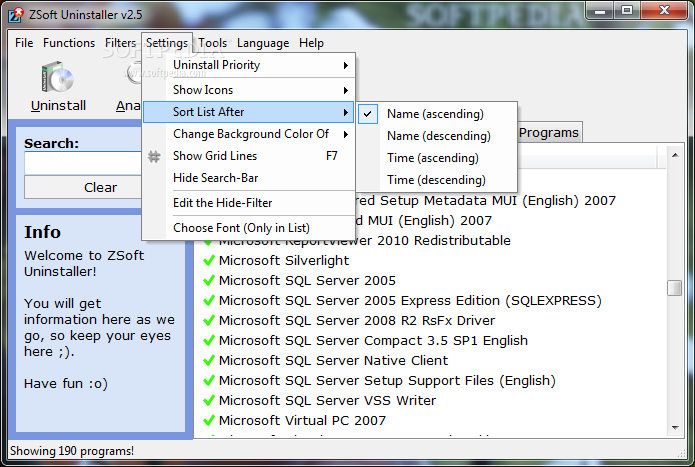
Task: Expand Change Background Color Of submenu
Action: click(248, 134)
